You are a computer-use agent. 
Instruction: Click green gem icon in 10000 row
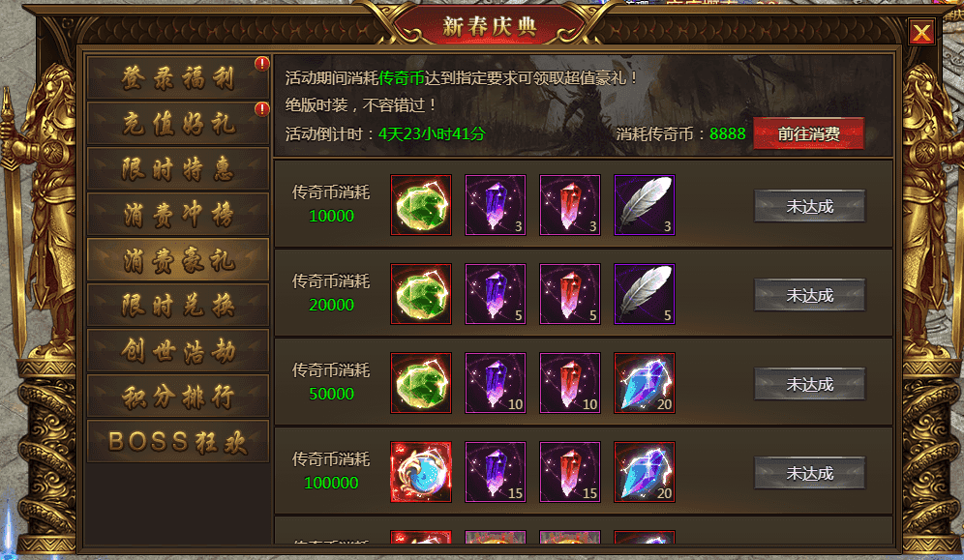click(x=421, y=205)
